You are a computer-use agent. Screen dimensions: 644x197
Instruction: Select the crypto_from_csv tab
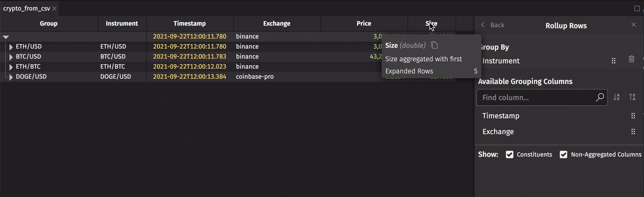click(x=26, y=8)
